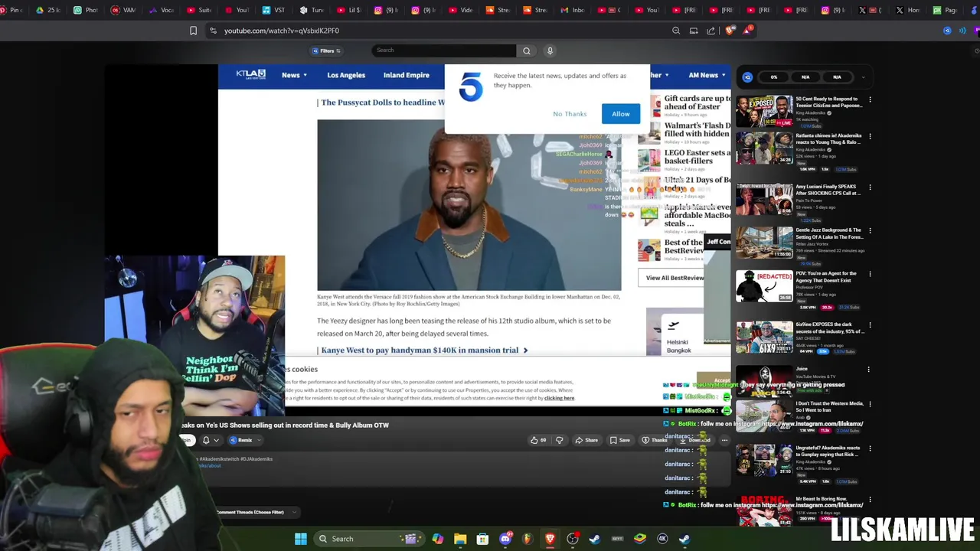Click the KTLA 5 logo
Image resolution: width=980 pixels, height=551 pixels.
tap(250, 74)
